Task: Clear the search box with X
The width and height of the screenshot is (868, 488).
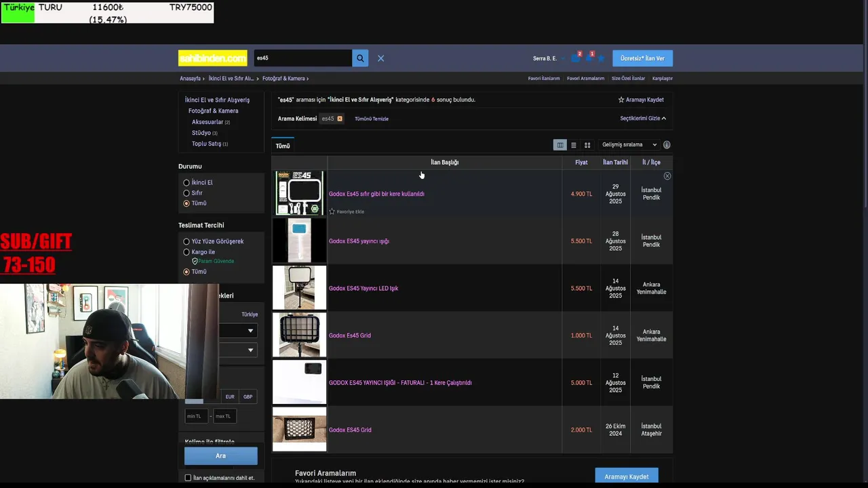Action: (x=380, y=58)
